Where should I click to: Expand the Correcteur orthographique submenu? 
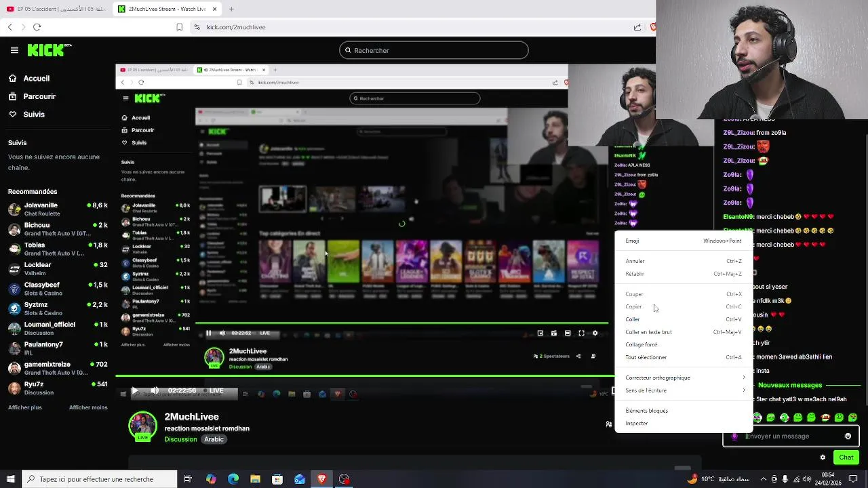(684, 378)
